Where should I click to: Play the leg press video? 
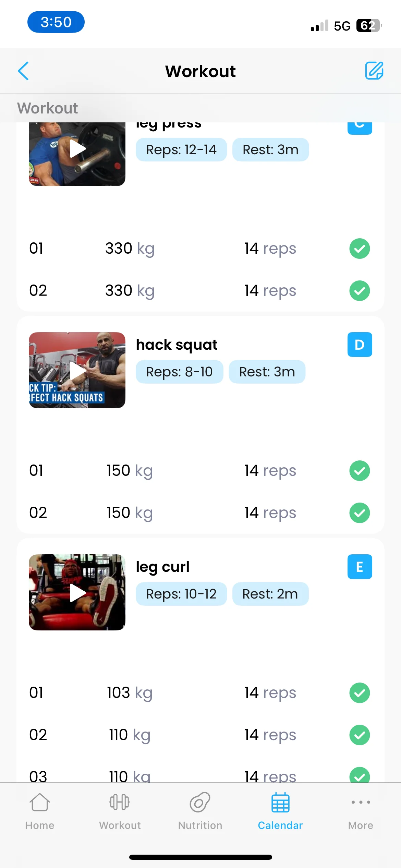(x=77, y=154)
